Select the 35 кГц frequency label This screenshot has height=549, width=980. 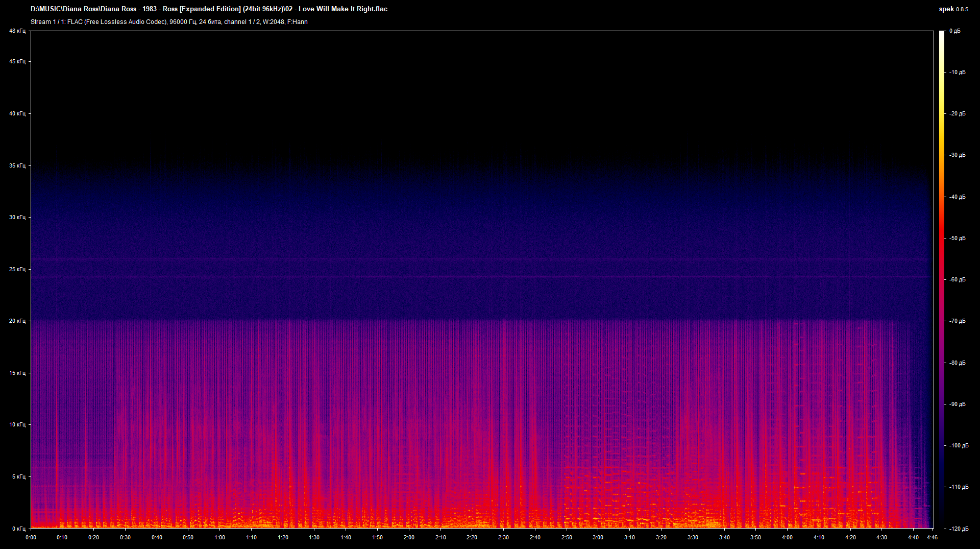16,165
